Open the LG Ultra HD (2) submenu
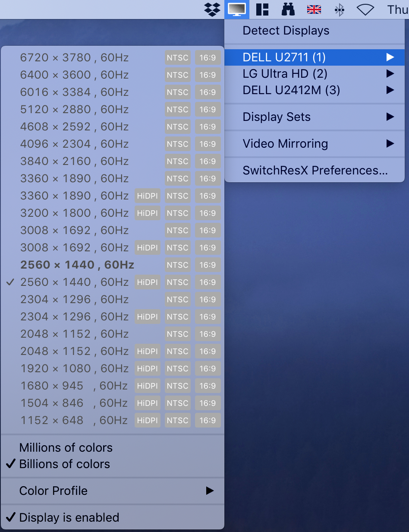The height and width of the screenshot is (532, 409). [x=315, y=74]
